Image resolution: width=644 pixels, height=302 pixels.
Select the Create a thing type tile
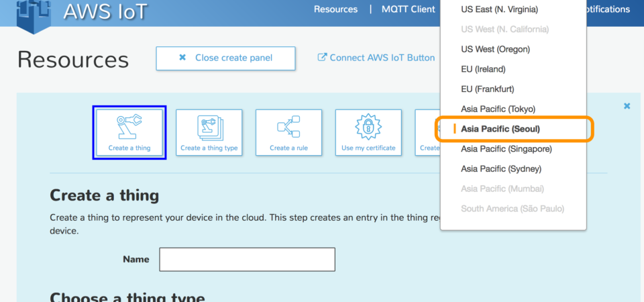[x=209, y=132]
